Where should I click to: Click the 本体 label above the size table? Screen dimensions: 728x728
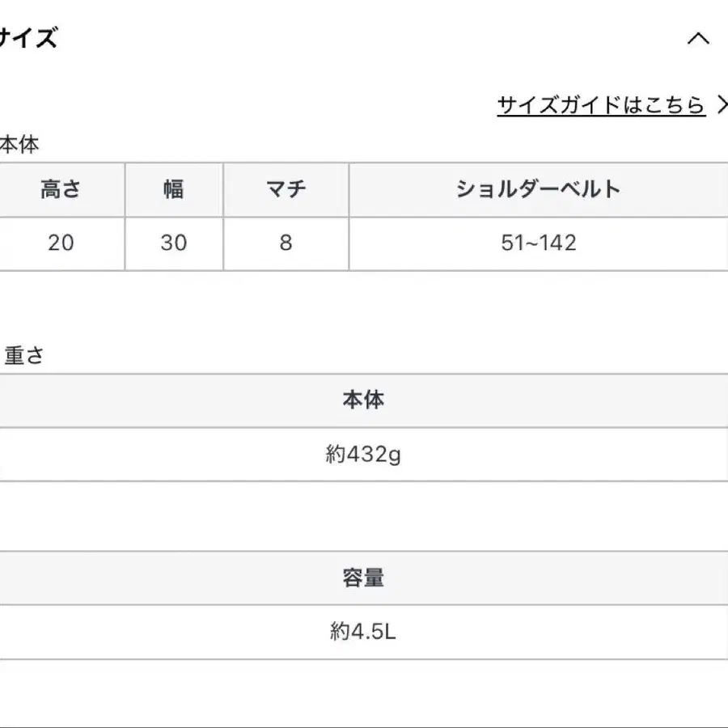pyautogui.click(x=16, y=146)
